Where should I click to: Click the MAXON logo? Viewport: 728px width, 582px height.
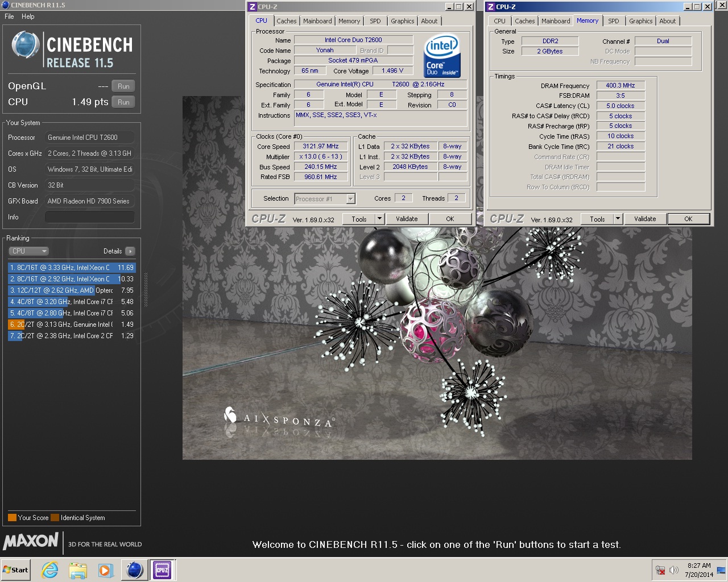tap(31, 541)
